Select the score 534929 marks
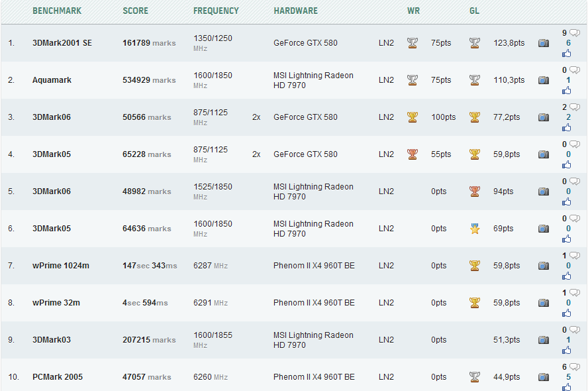The width and height of the screenshot is (588, 391). tap(149, 80)
